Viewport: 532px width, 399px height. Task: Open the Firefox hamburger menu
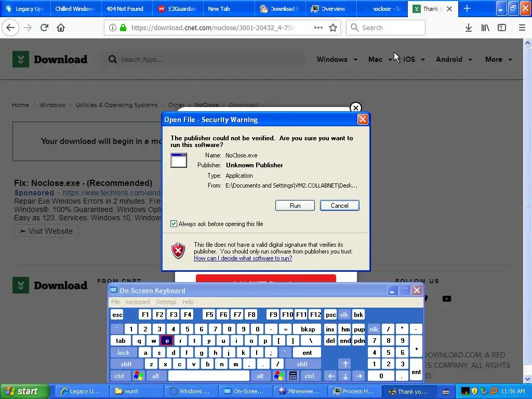click(522, 28)
